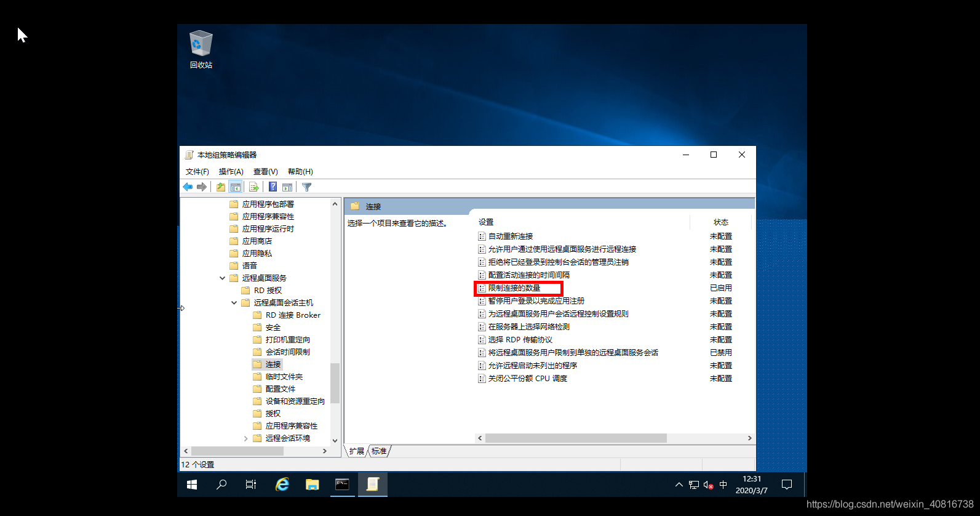Open File Explorer from the taskbar
This screenshot has height=516, width=980.
coord(312,485)
